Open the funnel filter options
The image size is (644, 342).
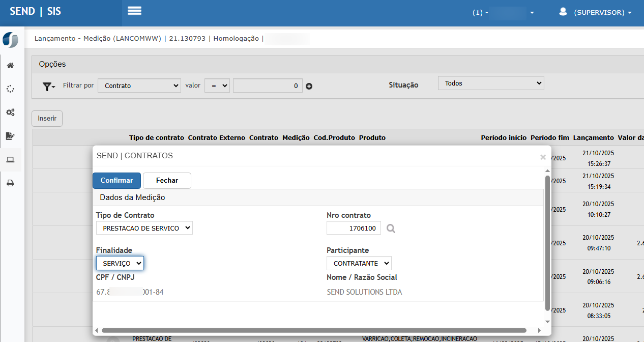(48, 87)
